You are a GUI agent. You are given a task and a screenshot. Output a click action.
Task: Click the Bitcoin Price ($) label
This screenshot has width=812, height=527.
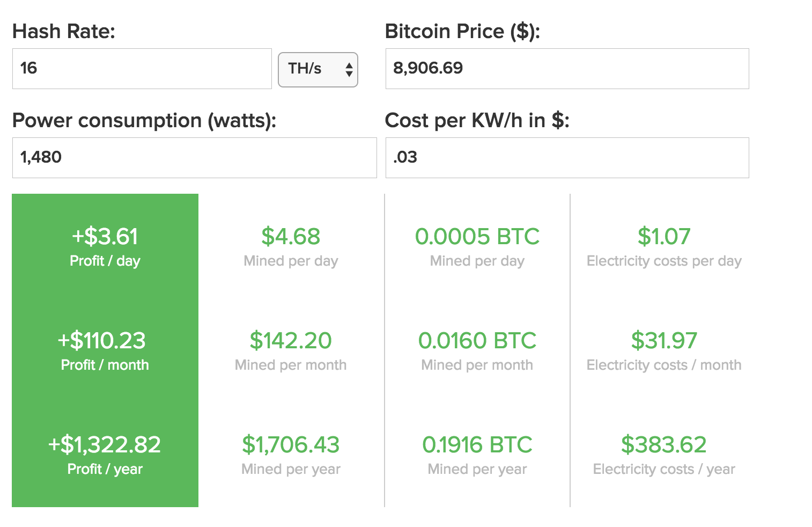coord(462,32)
